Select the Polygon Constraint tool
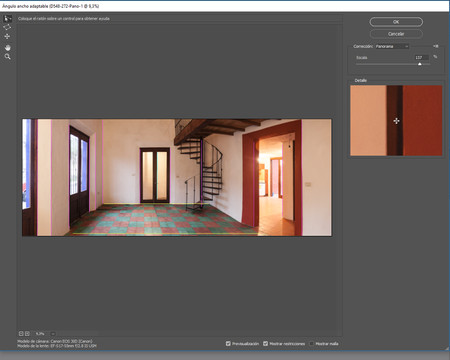This screenshot has width=450, height=360. point(7,27)
